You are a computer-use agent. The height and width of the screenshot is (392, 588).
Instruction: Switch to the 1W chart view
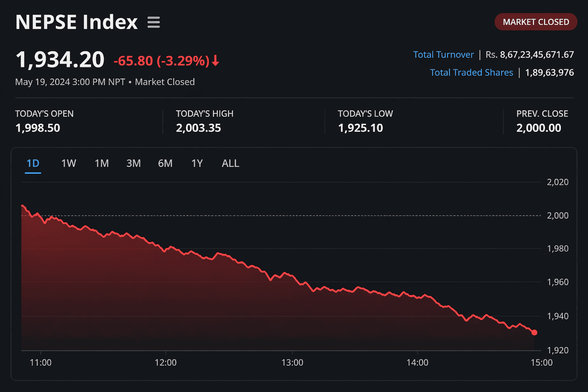pos(68,163)
